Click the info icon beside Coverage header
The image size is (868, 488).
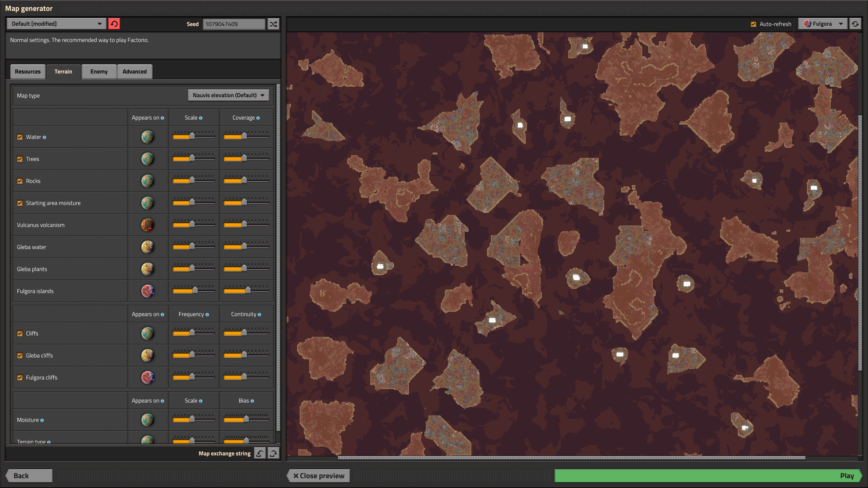pyautogui.click(x=258, y=118)
